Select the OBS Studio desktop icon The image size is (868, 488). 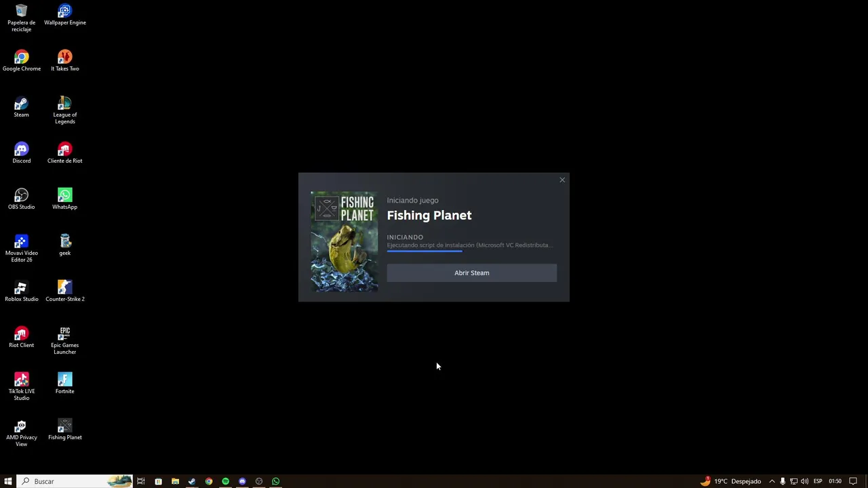click(x=22, y=199)
